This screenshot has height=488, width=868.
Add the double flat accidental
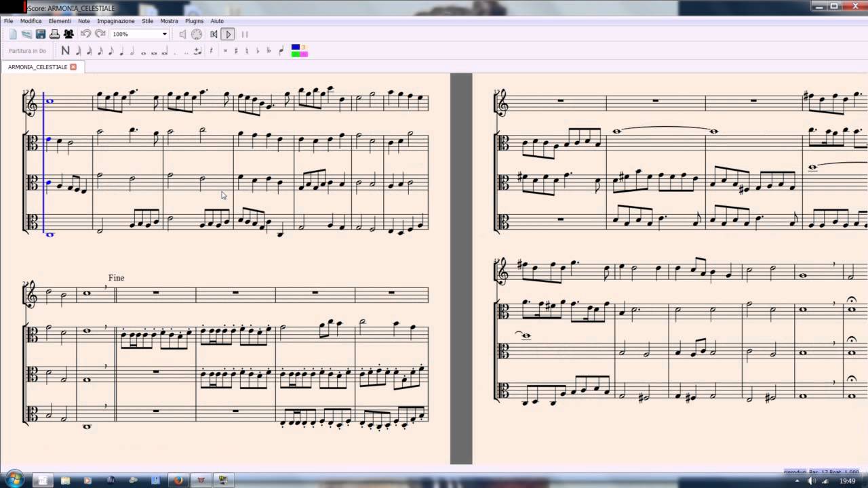tap(269, 51)
